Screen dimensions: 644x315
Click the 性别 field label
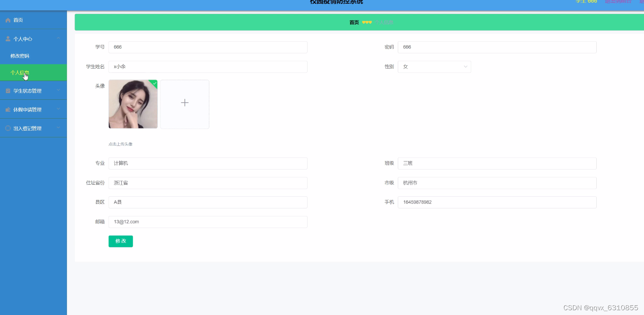pyautogui.click(x=389, y=67)
